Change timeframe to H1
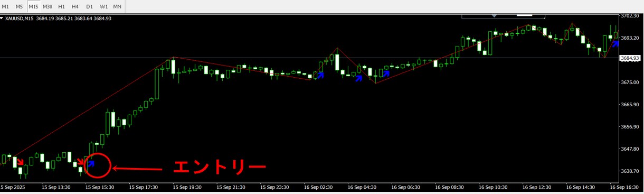The height and width of the screenshot is (194, 644). pos(62,6)
